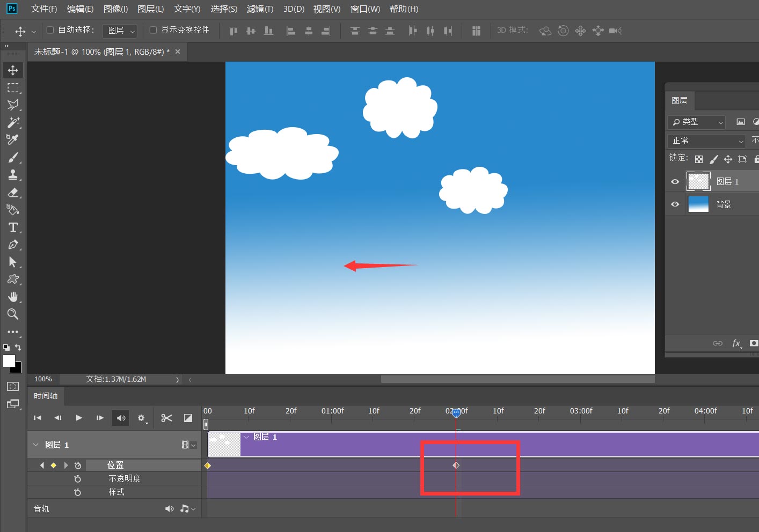Image resolution: width=759 pixels, height=532 pixels.
Task: Enable the 自动选择 checkbox
Action: click(50, 30)
